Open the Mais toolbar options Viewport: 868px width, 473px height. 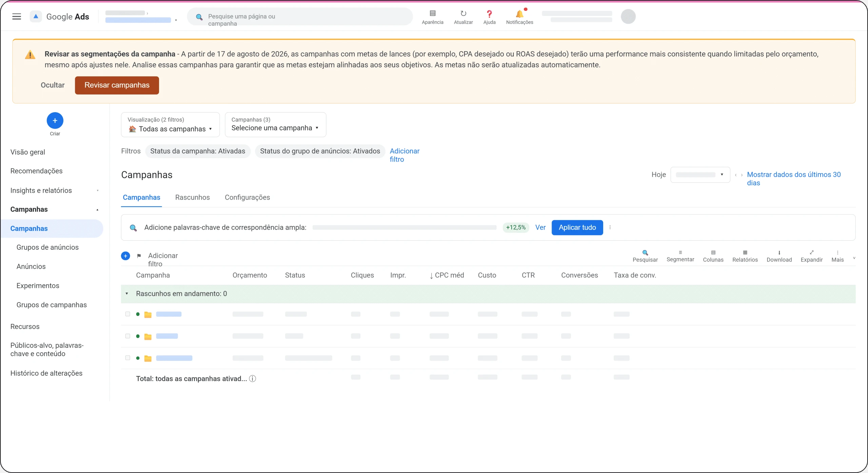[837, 256]
